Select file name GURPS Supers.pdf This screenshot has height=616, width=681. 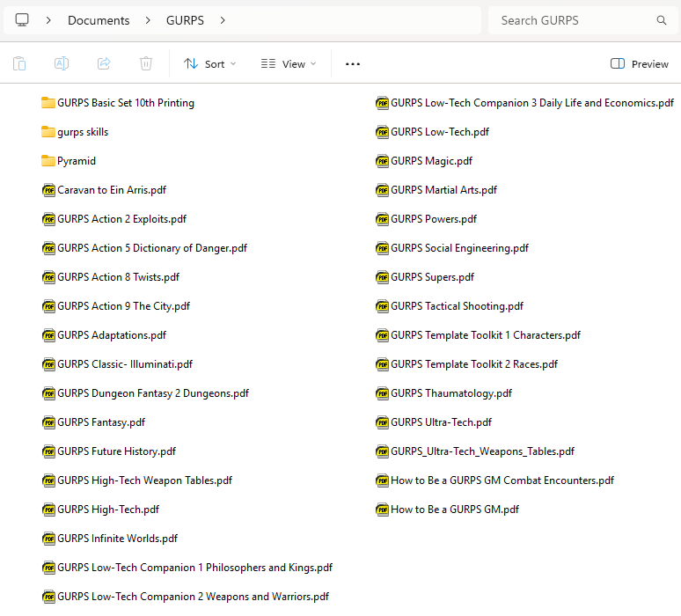point(433,277)
